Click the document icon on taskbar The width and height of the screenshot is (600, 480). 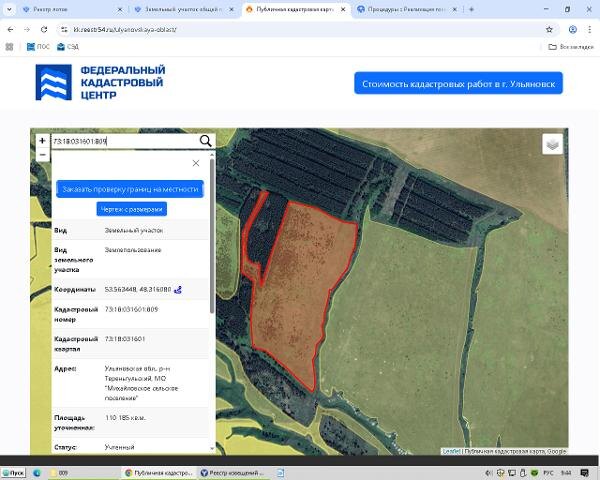(280, 473)
